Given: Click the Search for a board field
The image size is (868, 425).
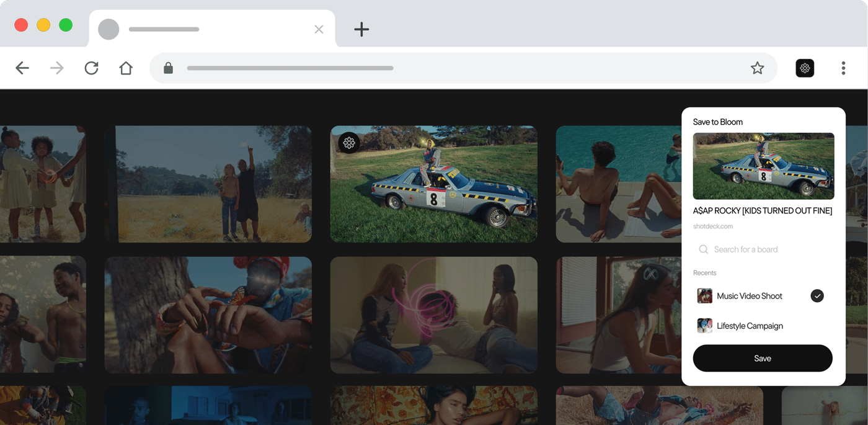Looking at the screenshot, I should 763,249.
